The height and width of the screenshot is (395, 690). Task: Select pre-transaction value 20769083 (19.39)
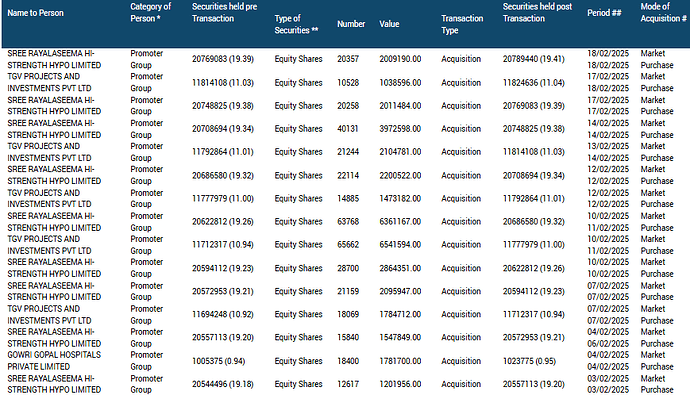click(223, 59)
